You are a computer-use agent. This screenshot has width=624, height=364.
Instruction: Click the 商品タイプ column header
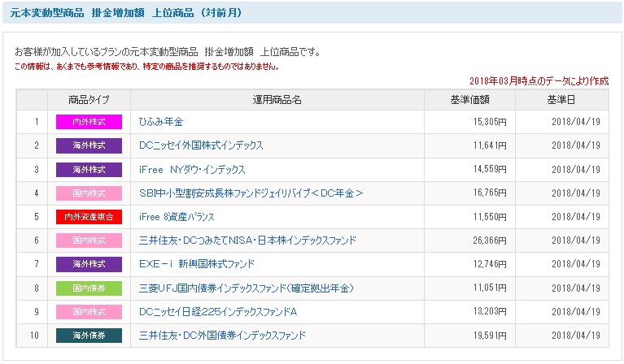(89, 100)
